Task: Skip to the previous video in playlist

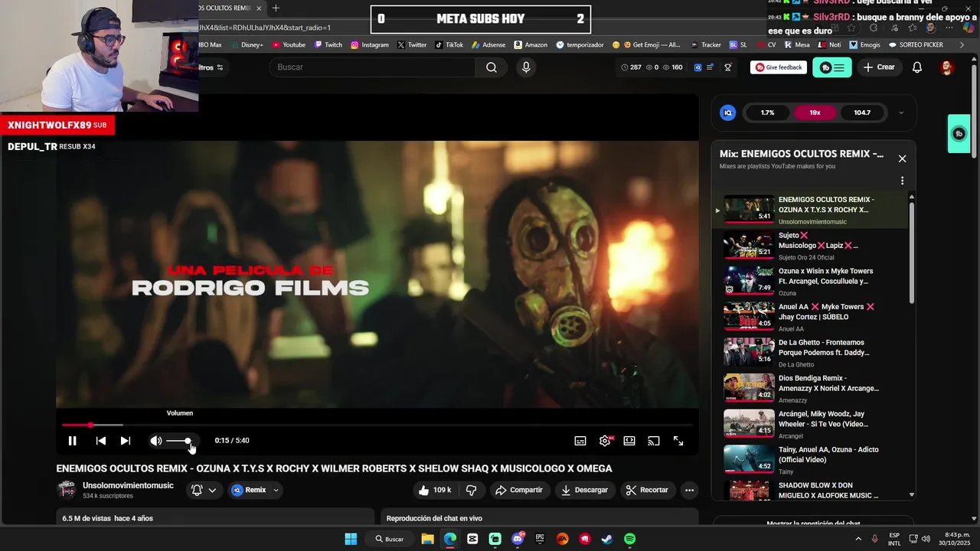Action: (x=101, y=441)
